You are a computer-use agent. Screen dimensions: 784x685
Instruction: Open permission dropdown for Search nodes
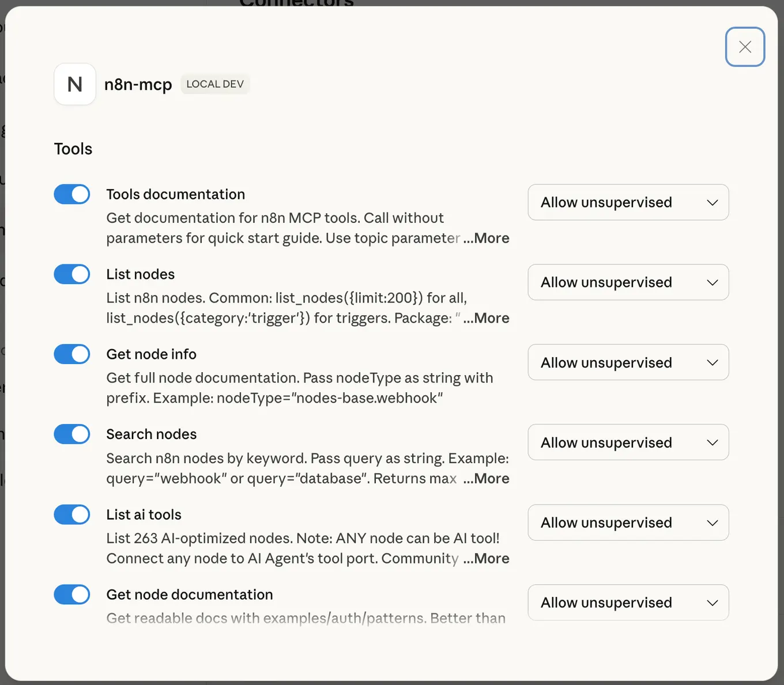click(x=628, y=442)
